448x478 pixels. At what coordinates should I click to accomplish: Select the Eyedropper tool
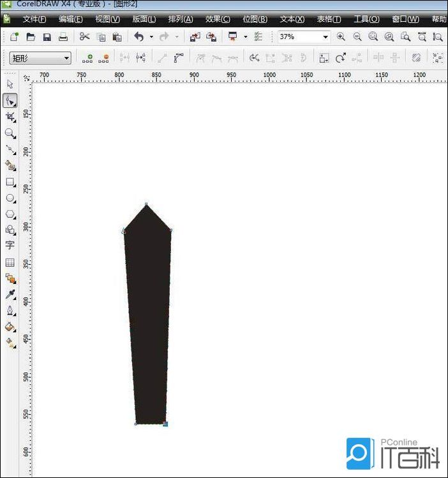click(x=10, y=294)
